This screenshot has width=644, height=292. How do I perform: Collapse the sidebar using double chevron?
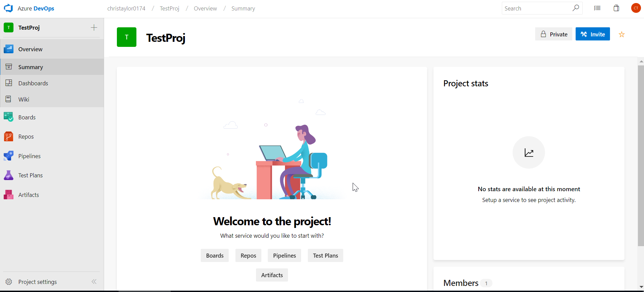[94, 282]
